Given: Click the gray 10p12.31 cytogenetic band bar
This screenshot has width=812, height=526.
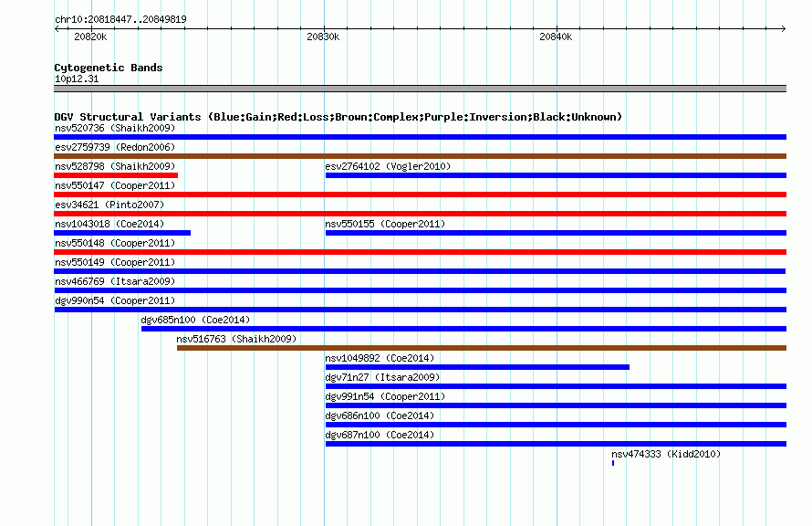Looking at the screenshot, I should [420, 89].
